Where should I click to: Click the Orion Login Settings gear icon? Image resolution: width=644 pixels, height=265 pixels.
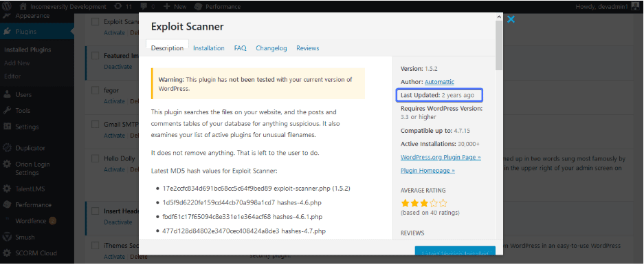click(7, 165)
